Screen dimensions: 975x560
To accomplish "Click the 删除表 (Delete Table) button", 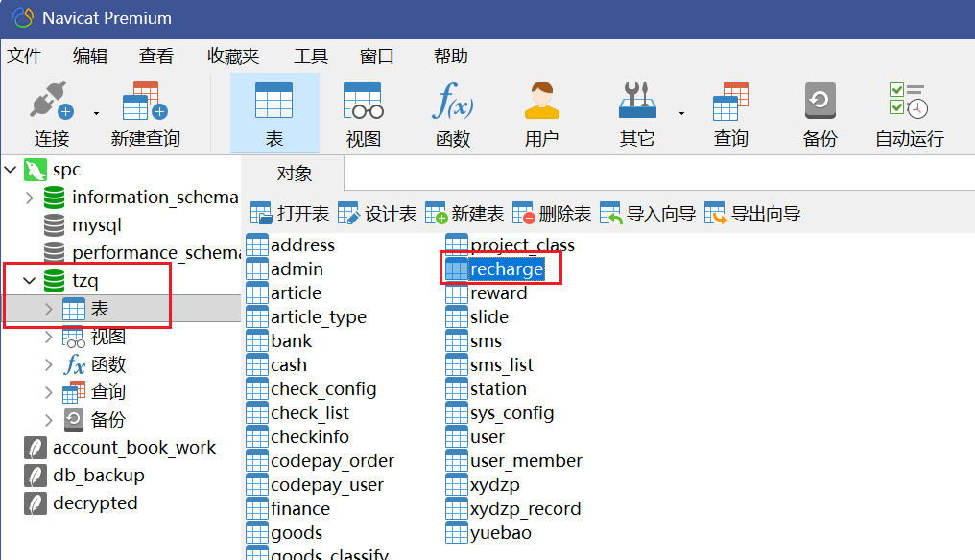I will point(552,214).
